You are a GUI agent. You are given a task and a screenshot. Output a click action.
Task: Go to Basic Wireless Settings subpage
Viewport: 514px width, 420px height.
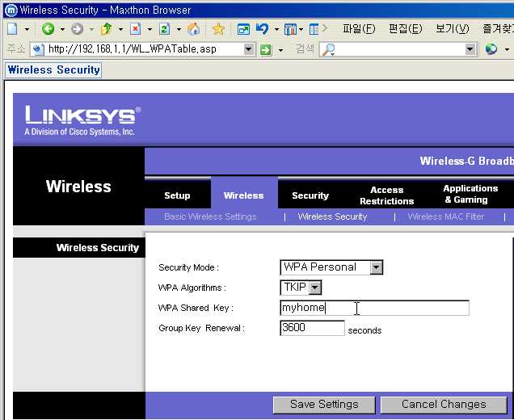[210, 217]
